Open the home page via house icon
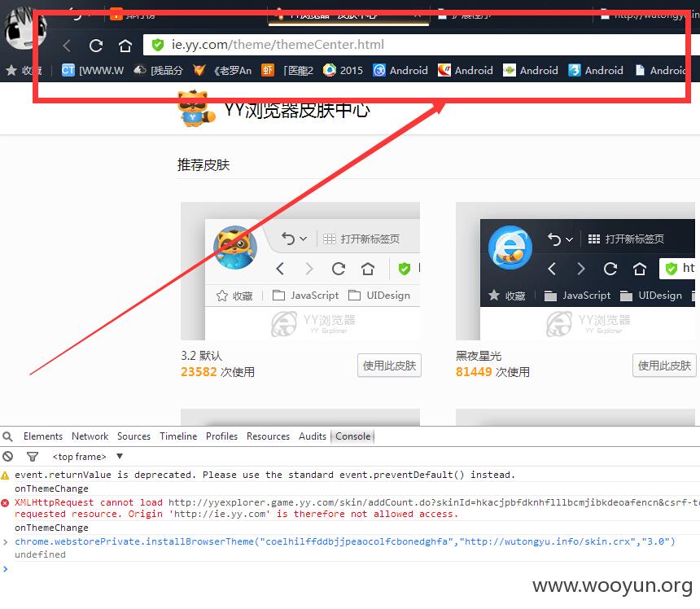 click(x=125, y=45)
